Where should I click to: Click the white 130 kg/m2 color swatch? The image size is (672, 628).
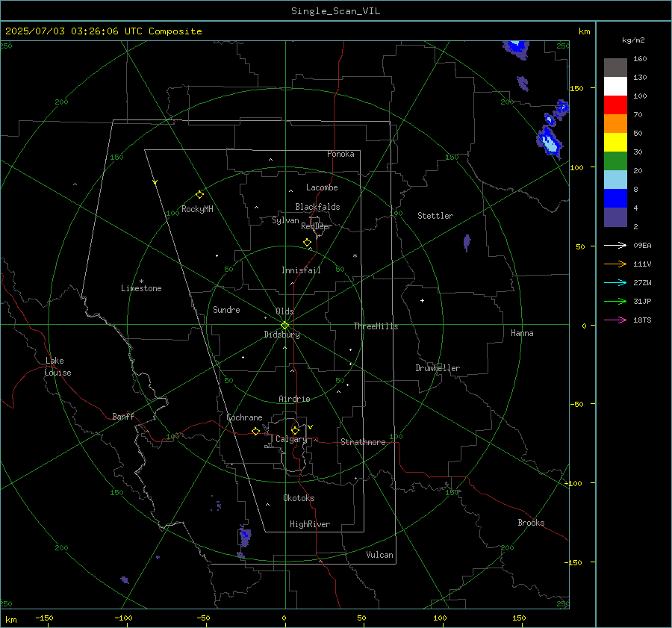[x=615, y=87]
